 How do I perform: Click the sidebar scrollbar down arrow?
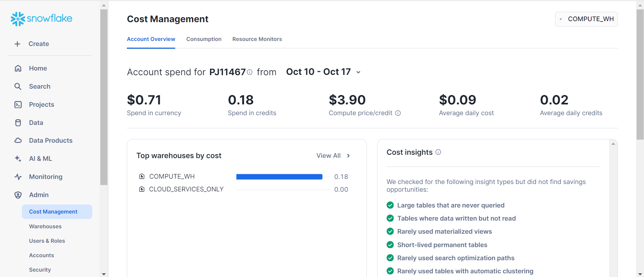pos(104,274)
